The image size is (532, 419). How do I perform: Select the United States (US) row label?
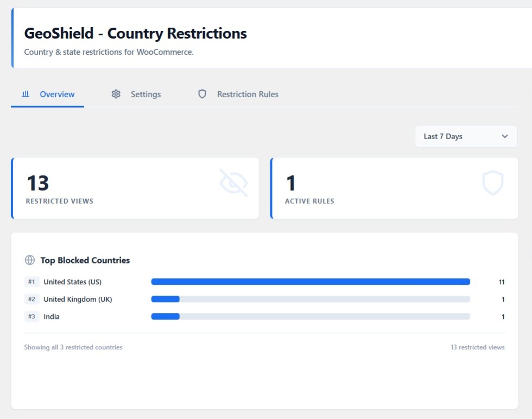(x=73, y=282)
